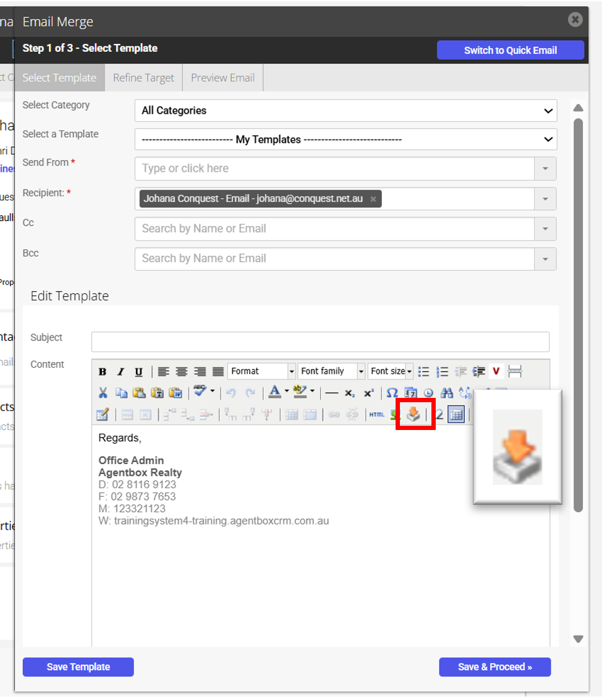Expand the spellcheck language dropdown arrow

(x=213, y=392)
